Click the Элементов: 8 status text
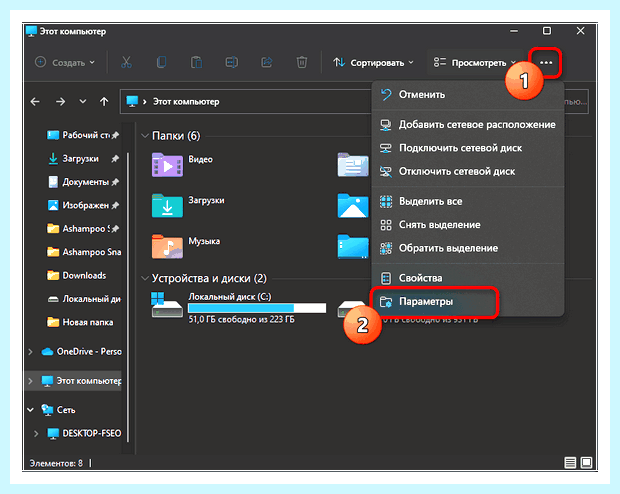The height and width of the screenshot is (494, 620). (x=56, y=463)
